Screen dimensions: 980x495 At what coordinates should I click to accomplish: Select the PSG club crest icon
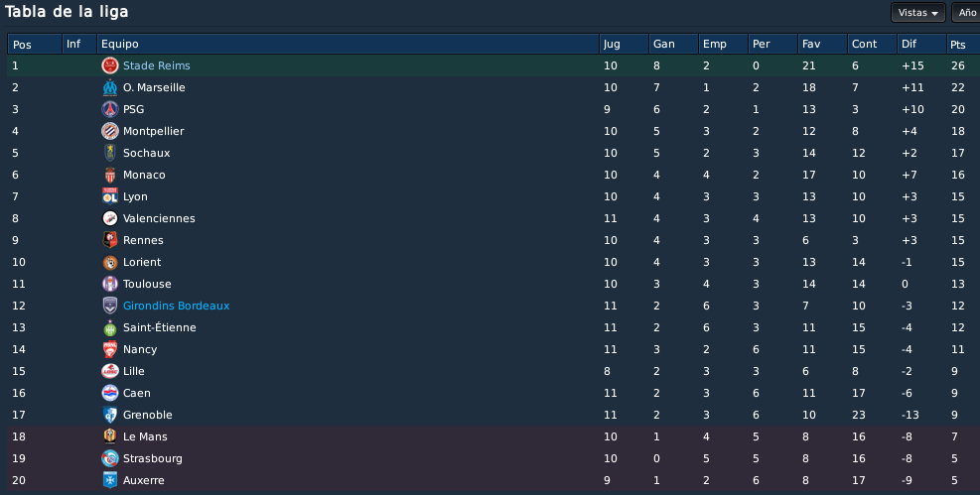point(110,109)
